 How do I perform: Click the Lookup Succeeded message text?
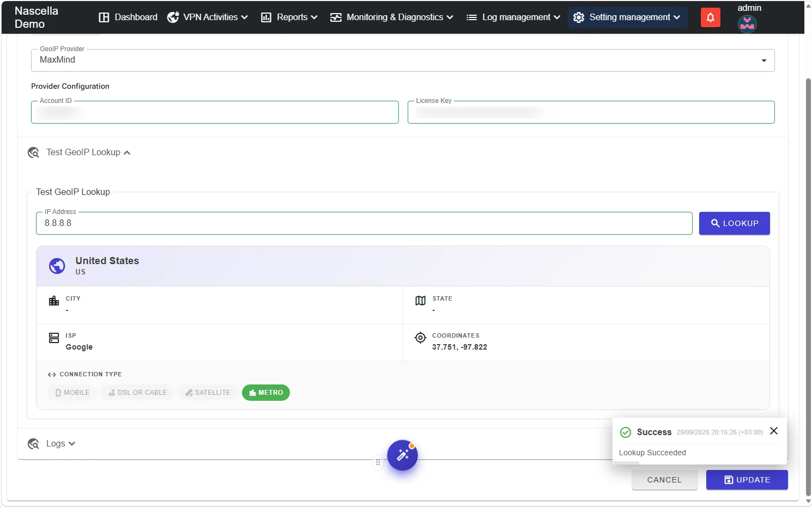[x=652, y=453]
